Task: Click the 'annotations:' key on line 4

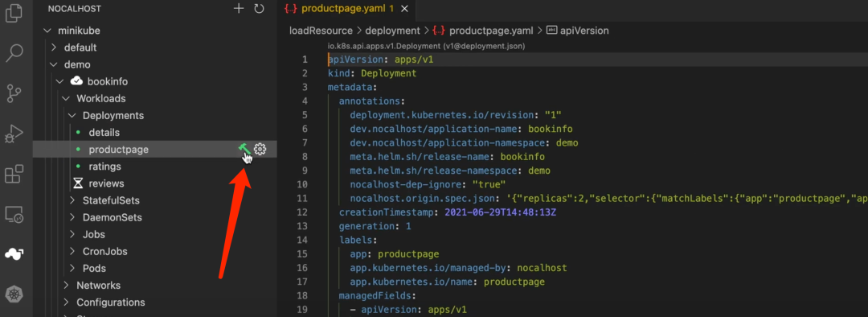Action: (372, 101)
